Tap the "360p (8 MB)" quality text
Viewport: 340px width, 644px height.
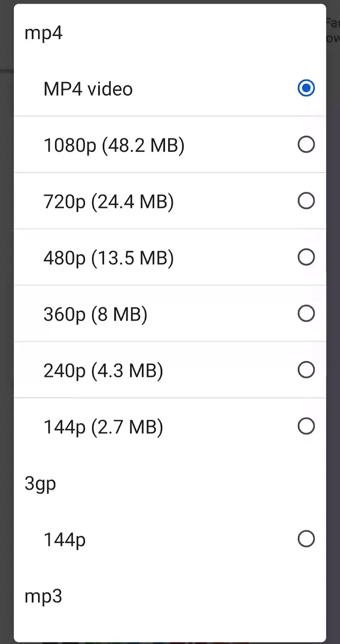pyautogui.click(x=95, y=314)
